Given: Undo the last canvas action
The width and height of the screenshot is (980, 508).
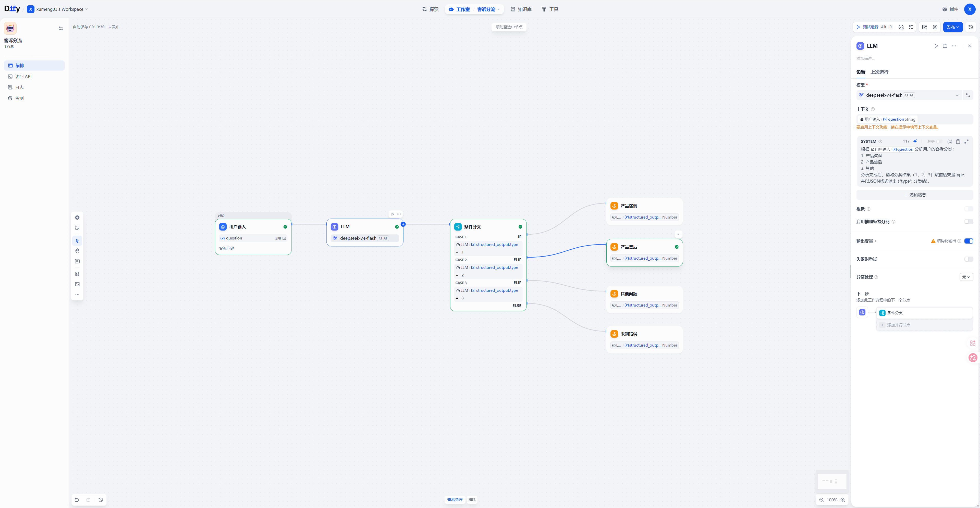Looking at the screenshot, I should tap(77, 500).
